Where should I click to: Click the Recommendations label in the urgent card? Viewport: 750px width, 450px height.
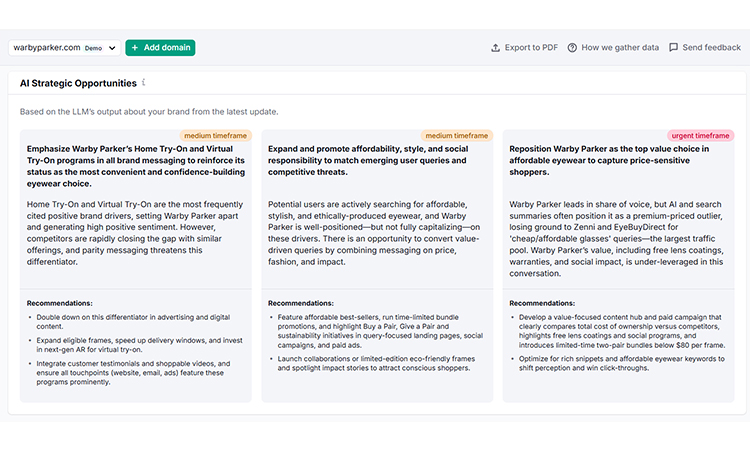pos(542,303)
